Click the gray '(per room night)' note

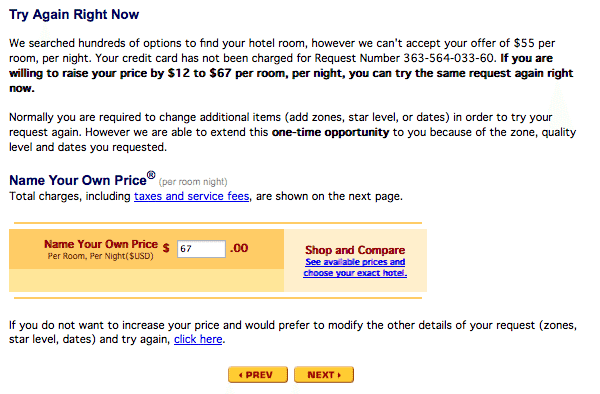[193, 182]
